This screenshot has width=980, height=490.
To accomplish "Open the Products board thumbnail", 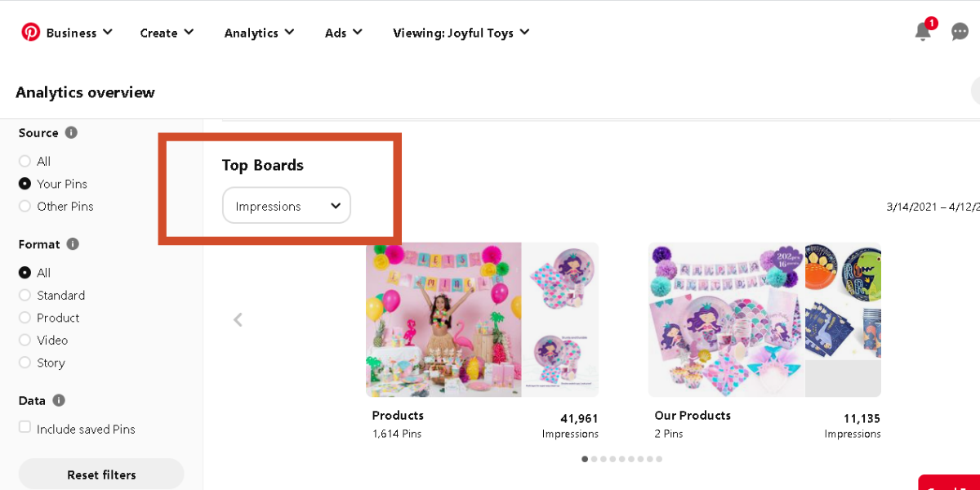I will pyautogui.click(x=482, y=319).
